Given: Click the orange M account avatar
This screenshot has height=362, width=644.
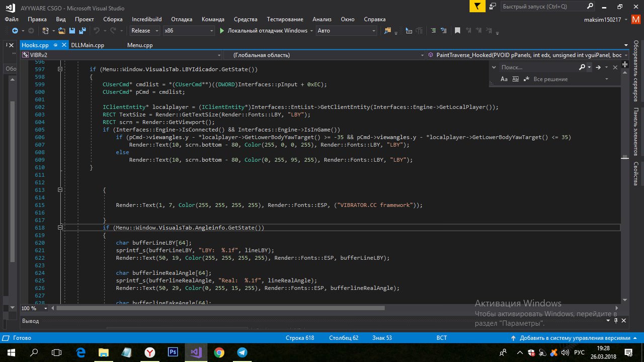Looking at the screenshot, I should pyautogui.click(x=635, y=20).
